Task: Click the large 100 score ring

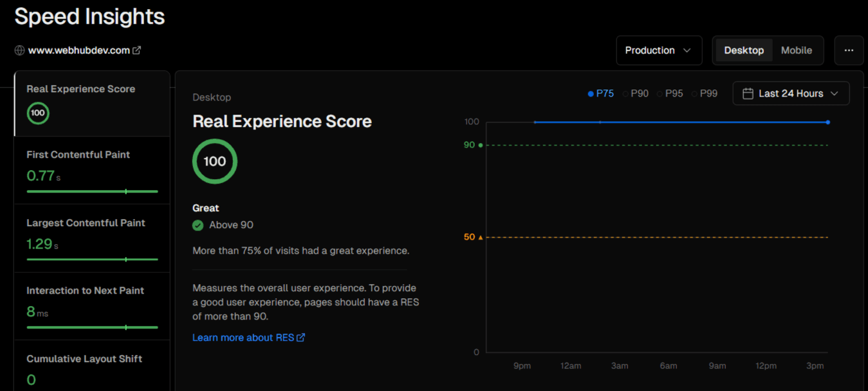Action: tap(215, 161)
